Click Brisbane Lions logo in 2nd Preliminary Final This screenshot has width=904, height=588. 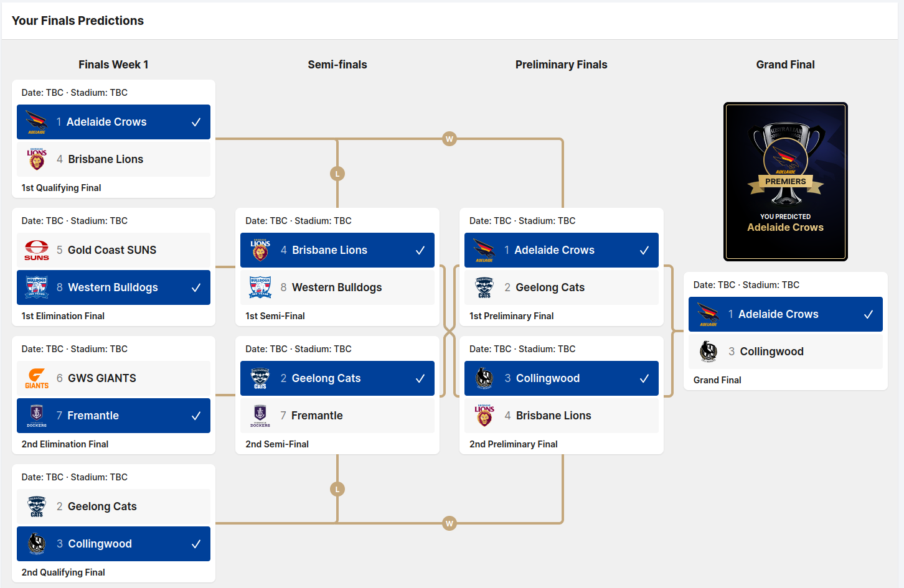tap(484, 416)
